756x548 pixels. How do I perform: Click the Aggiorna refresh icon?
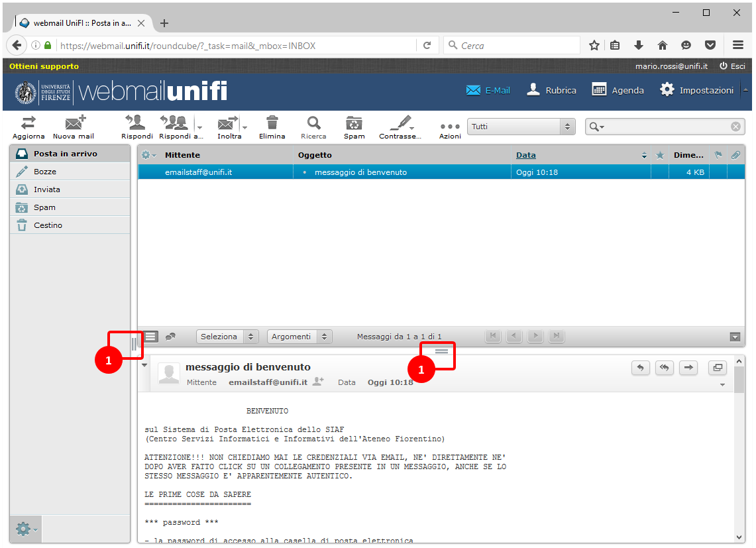[28, 123]
